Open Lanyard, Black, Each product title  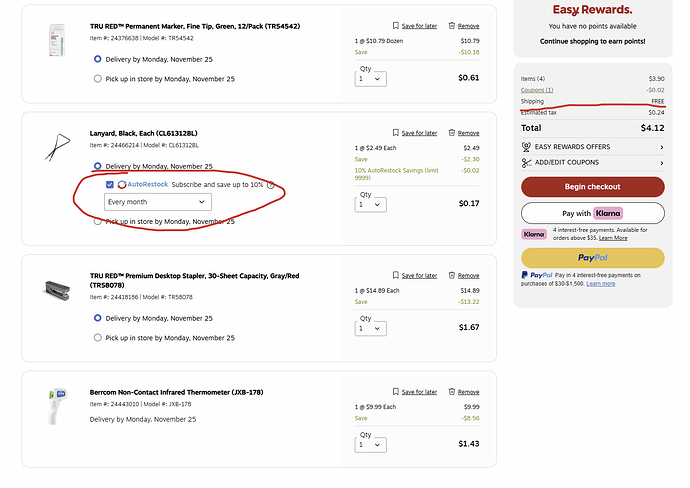tap(143, 133)
